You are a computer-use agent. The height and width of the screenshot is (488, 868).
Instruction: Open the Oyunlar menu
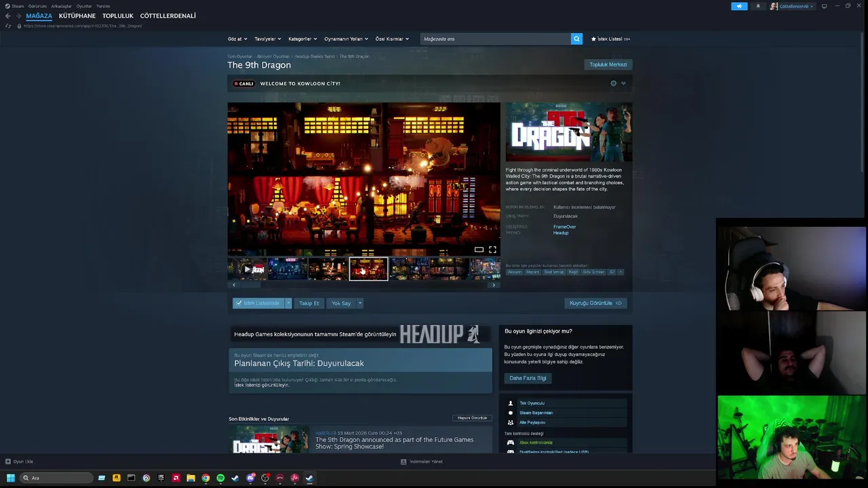pos(84,6)
